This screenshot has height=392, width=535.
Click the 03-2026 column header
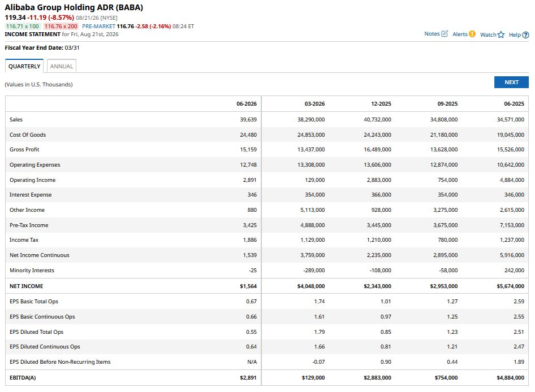click(x=314, y=103)
